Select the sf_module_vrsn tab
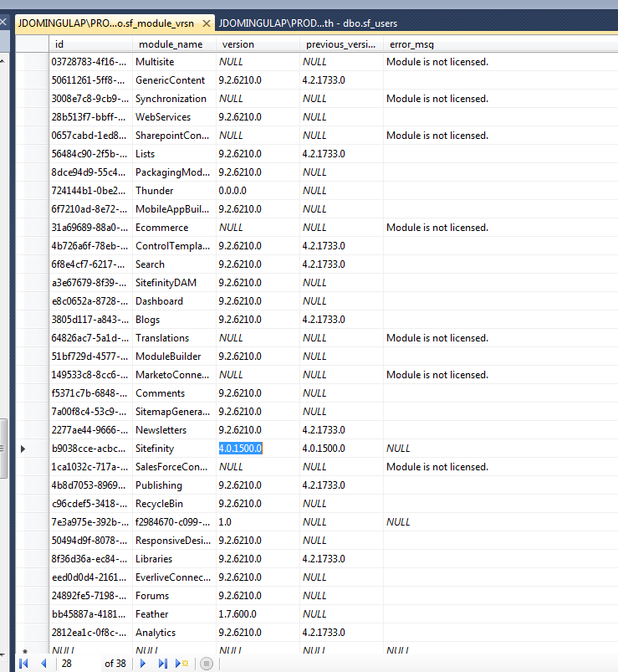 tap(106, 23)
